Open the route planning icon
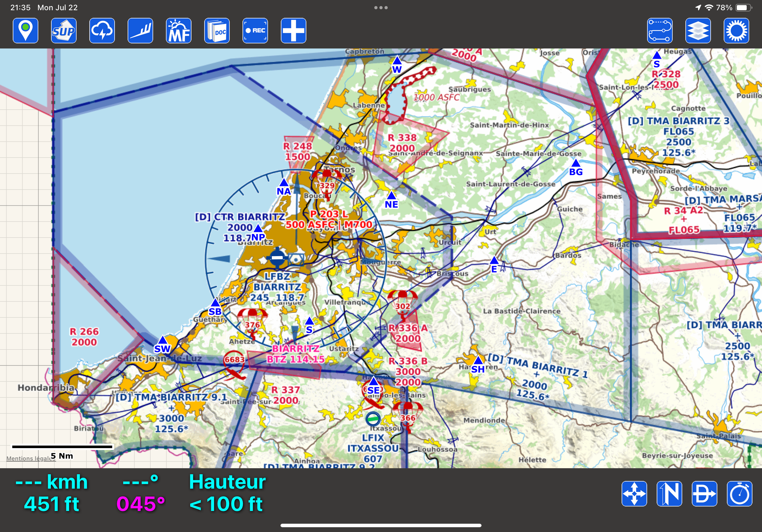 point(660,31)
